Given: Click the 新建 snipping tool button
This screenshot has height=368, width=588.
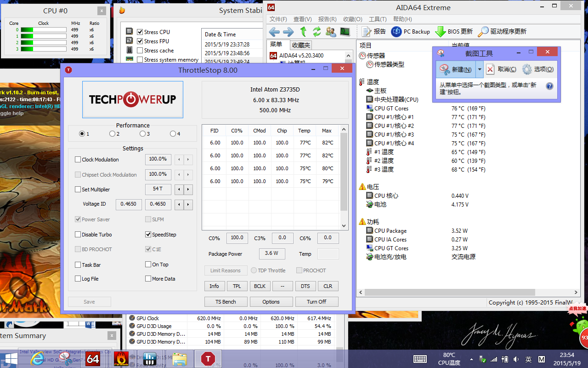Looking at the screenshot, I should 455,69.
